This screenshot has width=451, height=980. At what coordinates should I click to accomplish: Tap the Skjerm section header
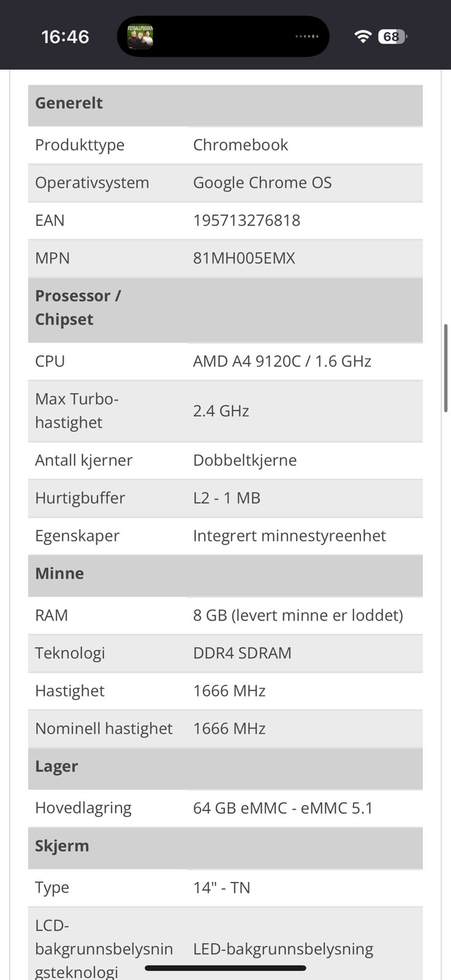coord(62,846)
